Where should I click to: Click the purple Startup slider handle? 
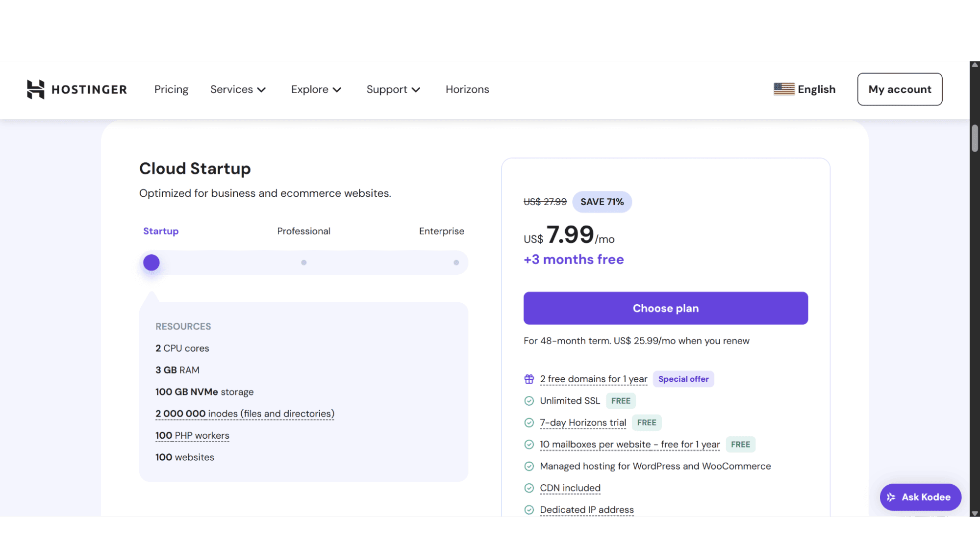[x=151, y=263]
